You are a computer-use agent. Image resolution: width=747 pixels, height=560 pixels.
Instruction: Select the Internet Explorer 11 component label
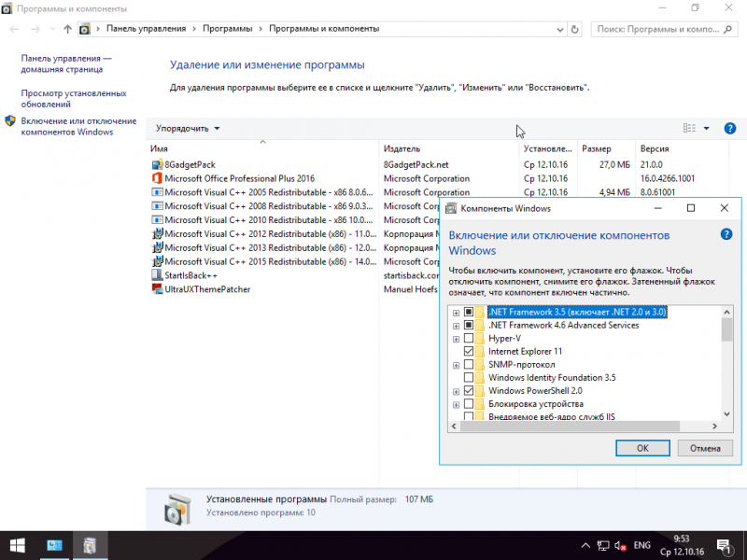pos(525,352)
